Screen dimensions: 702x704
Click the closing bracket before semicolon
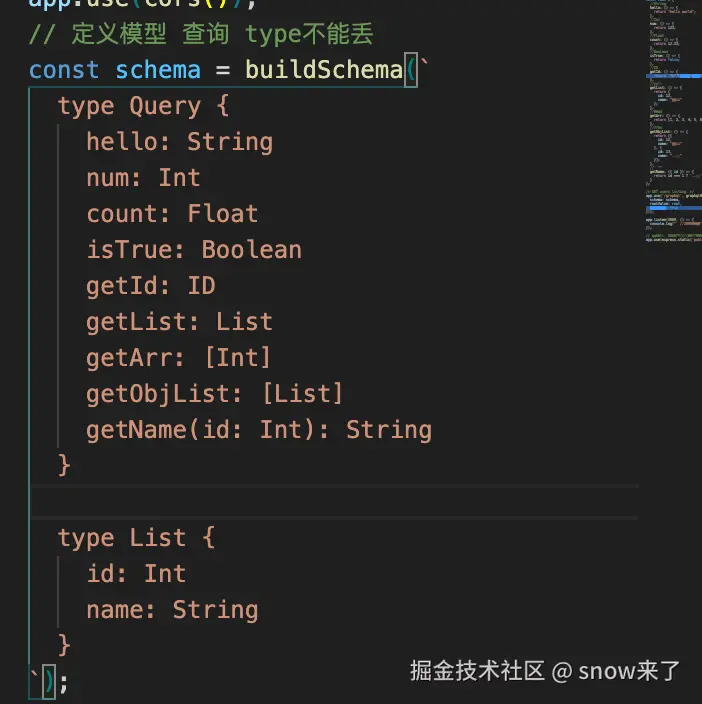49,682
